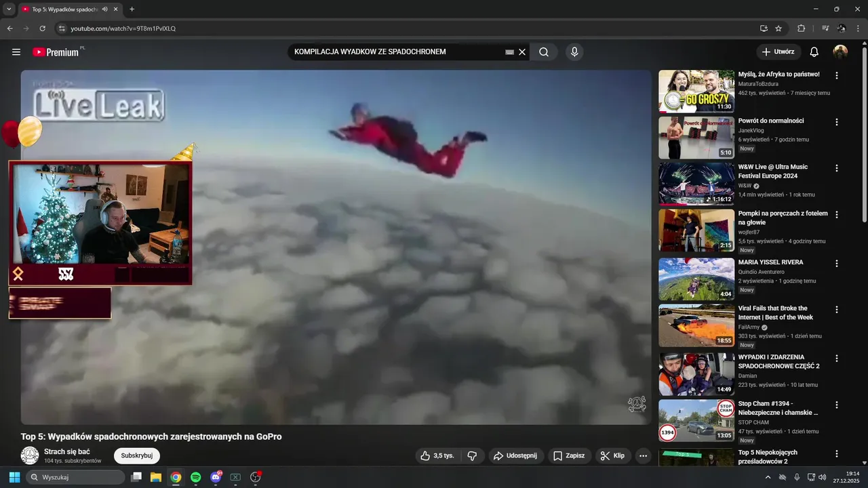Open options for Powrót do normalności
Viewport: 868px width, 488px height.
tap(837, 122)
